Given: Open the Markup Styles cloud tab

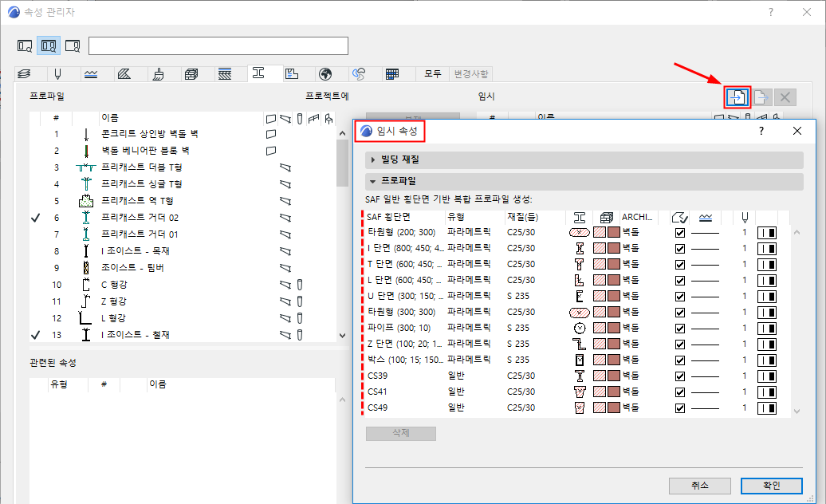Looking at the screenshot, I should 359,73.
